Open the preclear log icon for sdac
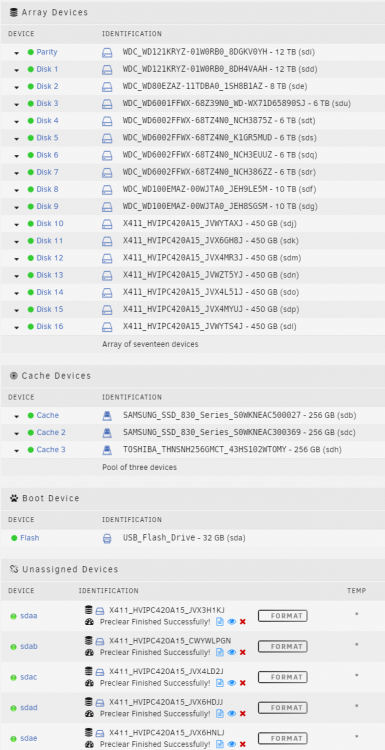The image size is (385, 750). (220, 683)
